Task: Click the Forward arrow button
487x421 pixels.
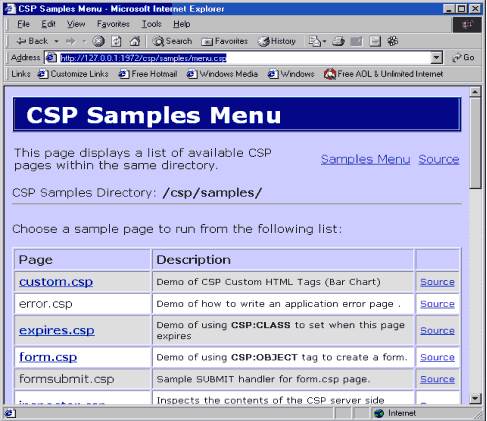Action: coord(71,41)
